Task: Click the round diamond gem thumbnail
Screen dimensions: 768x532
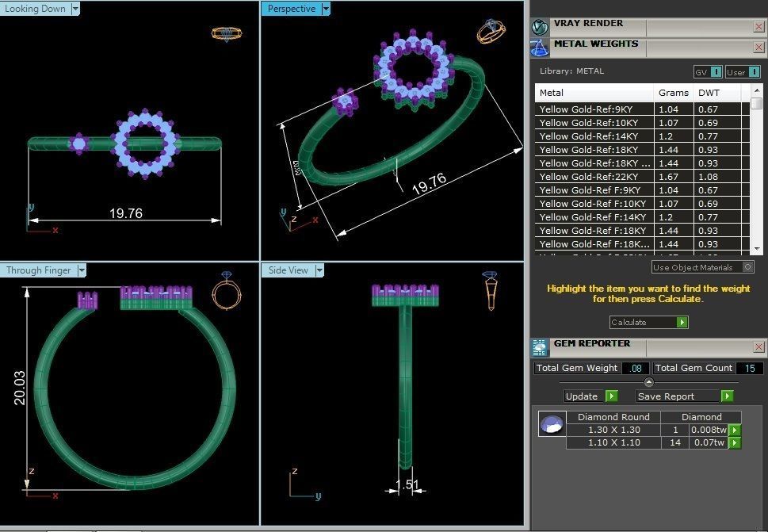Action: (x=551, y=424)
